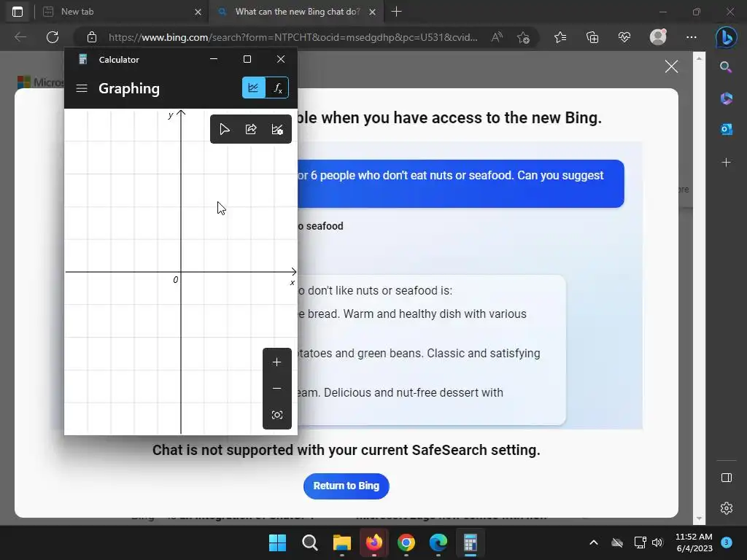Screen dimensions: 747x560
Task: Share the graph using share icon
Action: tap(251, 130)
